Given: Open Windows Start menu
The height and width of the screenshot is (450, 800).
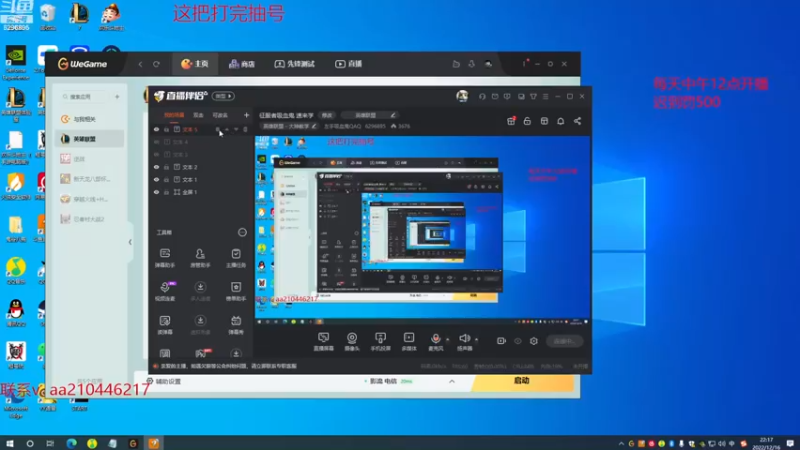Looking at the screenshot, I should click(x=10, y=443).
